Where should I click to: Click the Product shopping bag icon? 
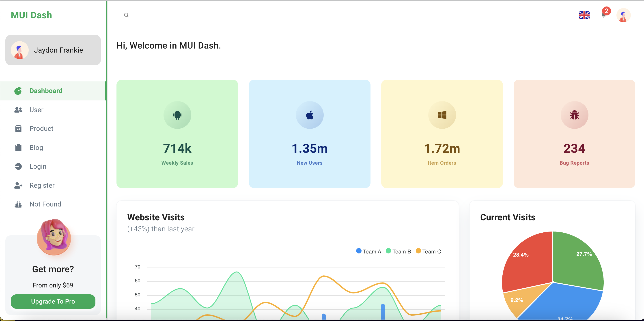click(18, 129)
